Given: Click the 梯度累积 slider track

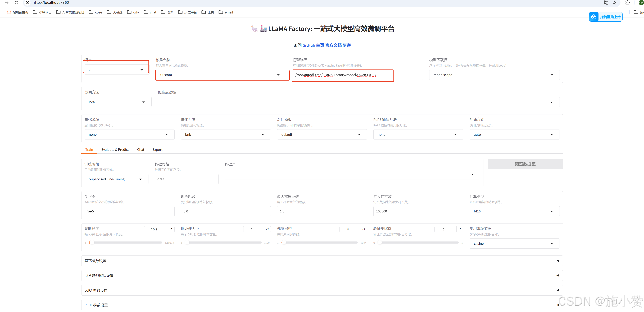Looking at the screenshot, I should coord(319,243).
